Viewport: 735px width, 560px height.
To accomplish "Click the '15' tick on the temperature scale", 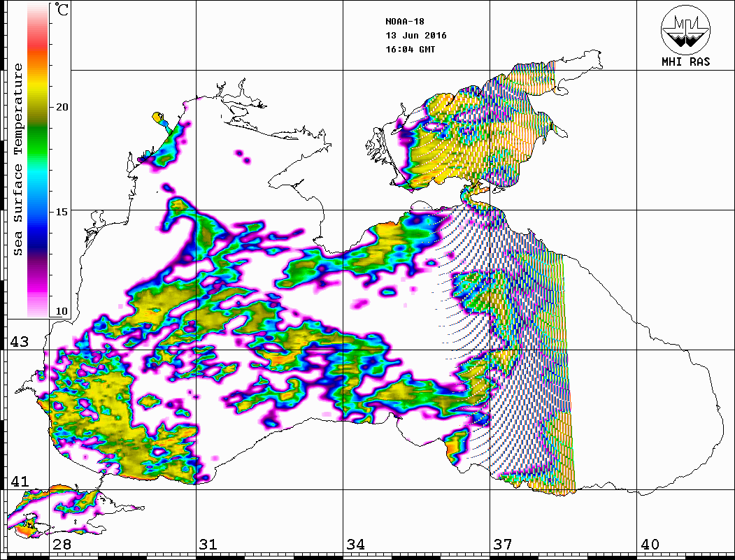I will click(62, 212).
